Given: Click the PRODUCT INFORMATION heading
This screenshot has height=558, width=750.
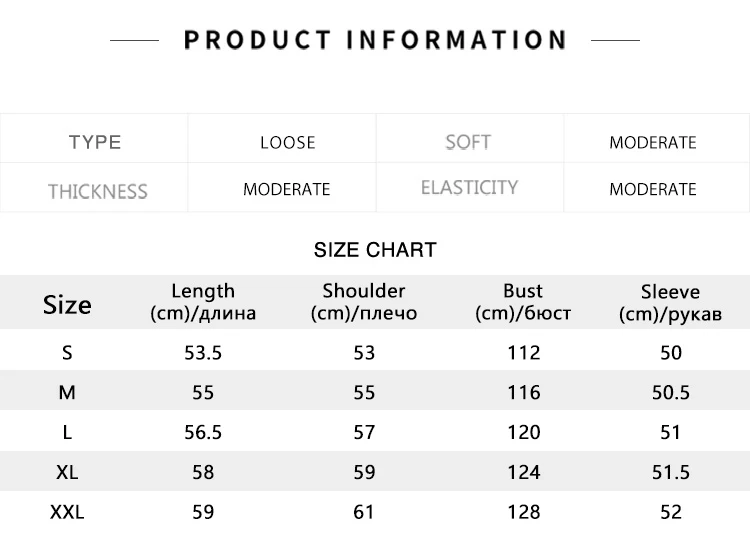Looking at the screenshot, I should [375, 40].
